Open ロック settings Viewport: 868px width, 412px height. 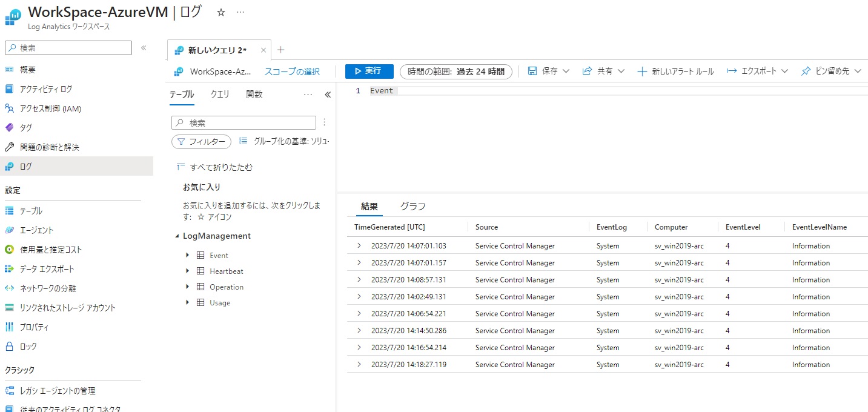(x=28, y=347)
